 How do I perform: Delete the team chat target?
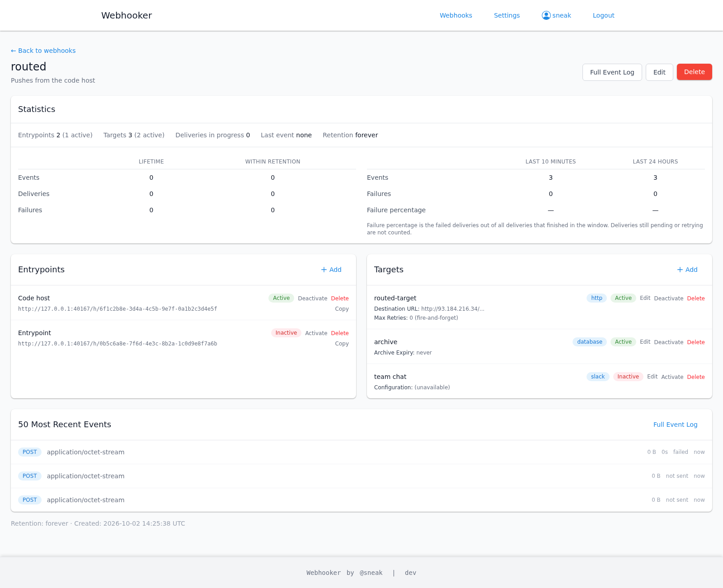pyautogui.click(x=696, y=377)
